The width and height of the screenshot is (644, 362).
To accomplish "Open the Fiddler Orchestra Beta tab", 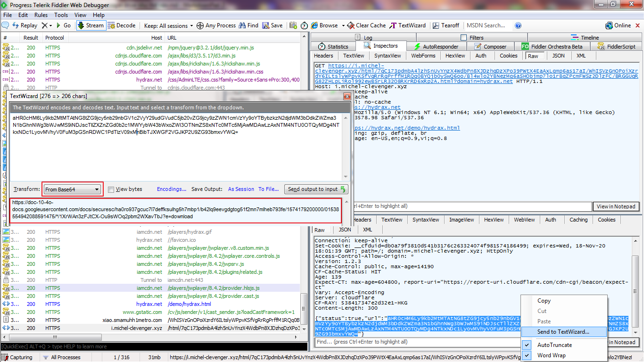I will click(552, 47).
